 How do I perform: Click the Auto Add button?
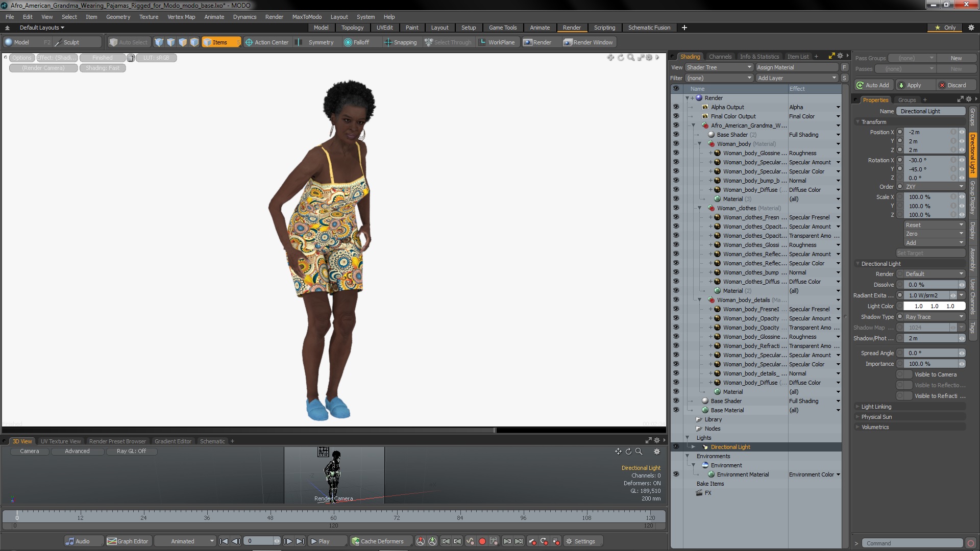(873, 85)
